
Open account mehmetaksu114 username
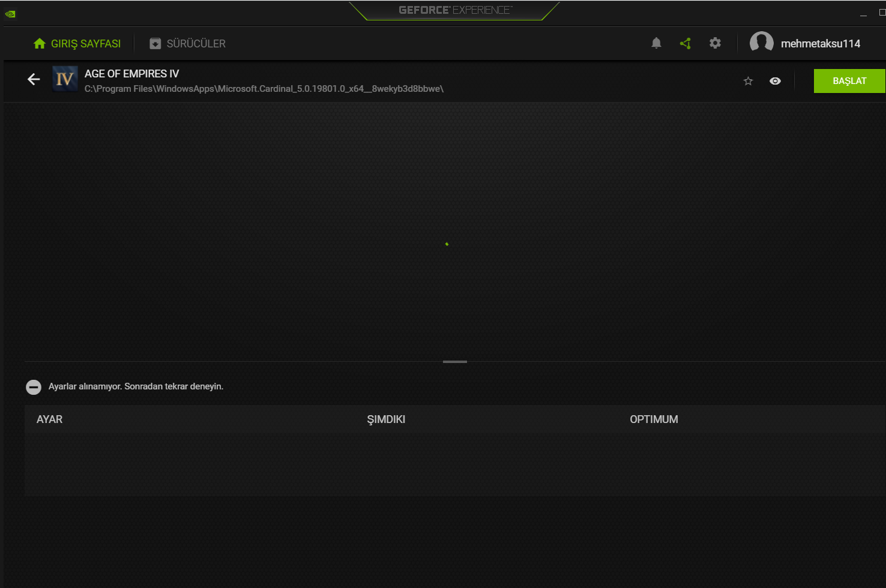[x=821, y=44]
